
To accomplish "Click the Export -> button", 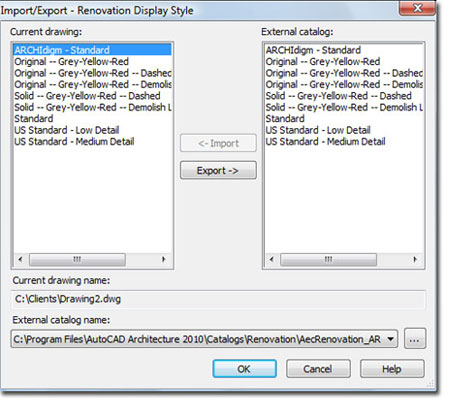I will [218, 170].
